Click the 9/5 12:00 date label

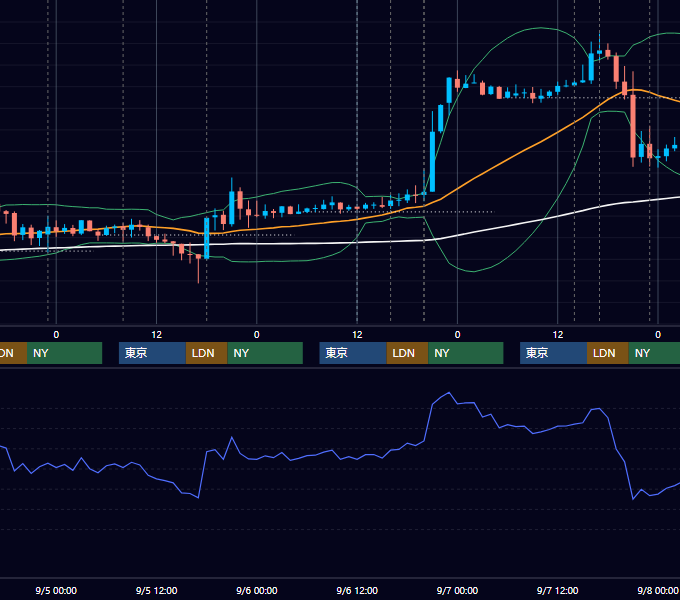[157, 590]
